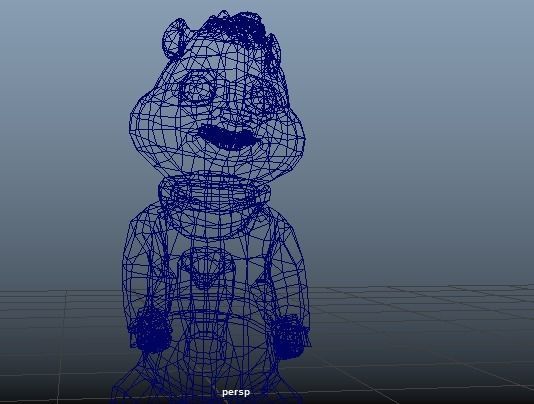This screenshot has height=404, width=534.
Task: Click the persp camera label
Action: tap(236, 392)
